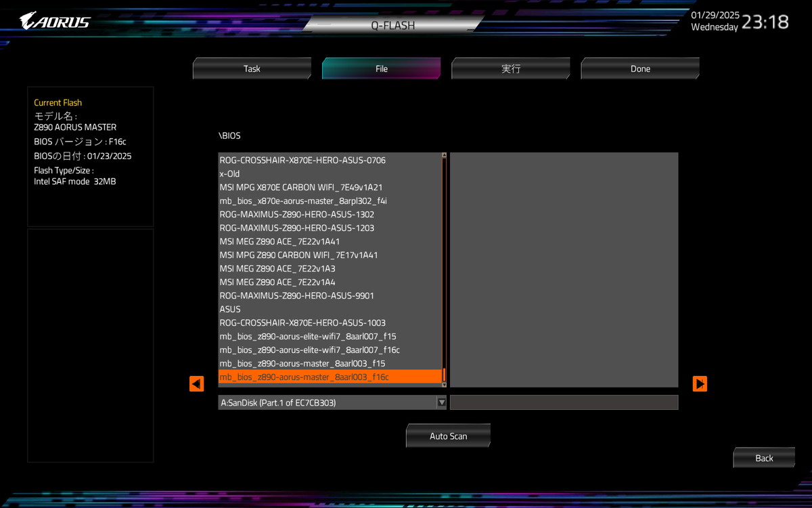
Task: Select ROG-MAXIMUS-Z890-HERO-ASUS-1302 entry
Action: tap(330, 214)
